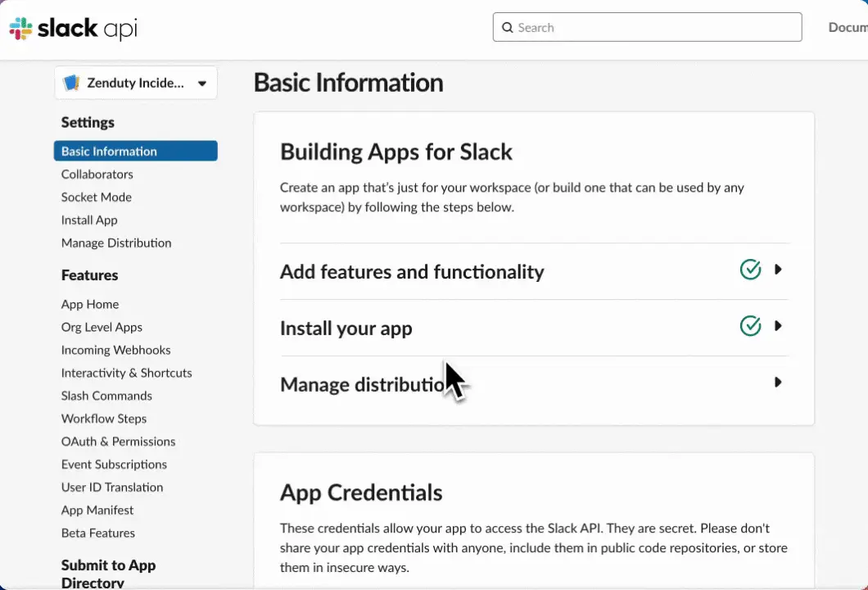The image size is (868, 590).
Task: Open App Manifest page
Action: [97, 511]
